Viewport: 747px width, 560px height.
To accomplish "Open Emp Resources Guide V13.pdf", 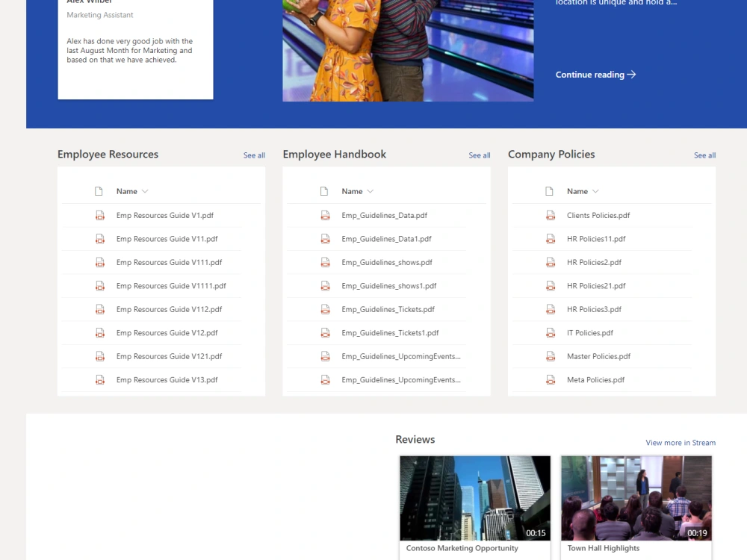I will 167,379.
